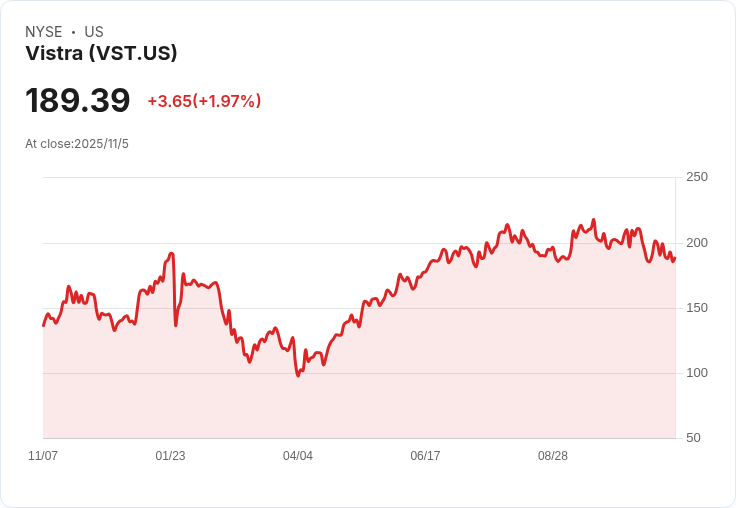Click the 08/28 x-axis date label
This screenshot has height=508, width=736.
553,456
